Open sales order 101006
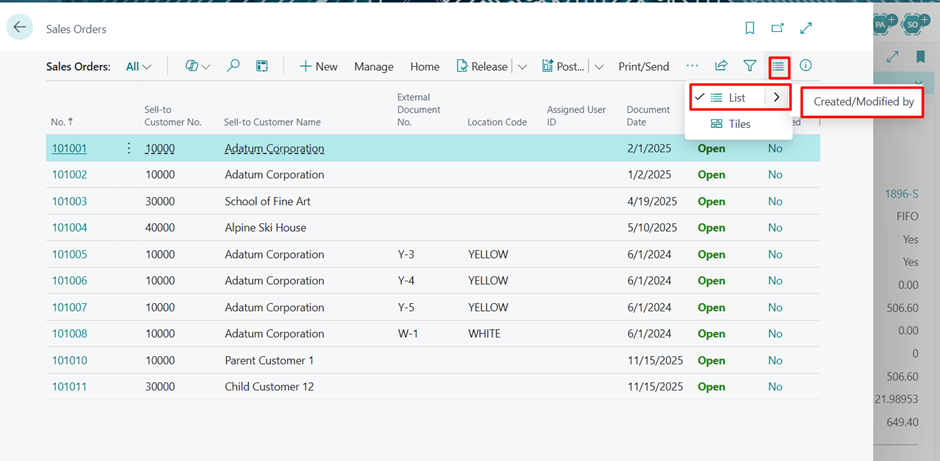 tap(69, 281)
